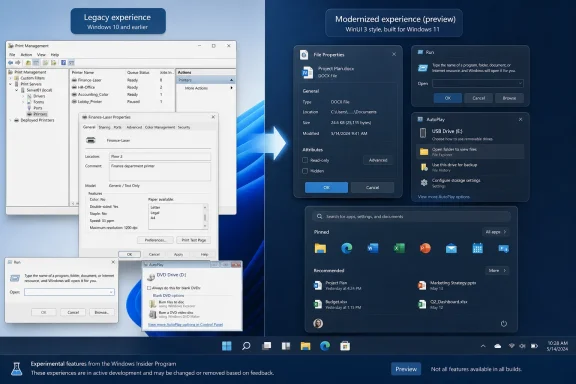Select 'Configure storage settings' option
The height and width of the screenshot is (384, 576).
click(470, 183)
